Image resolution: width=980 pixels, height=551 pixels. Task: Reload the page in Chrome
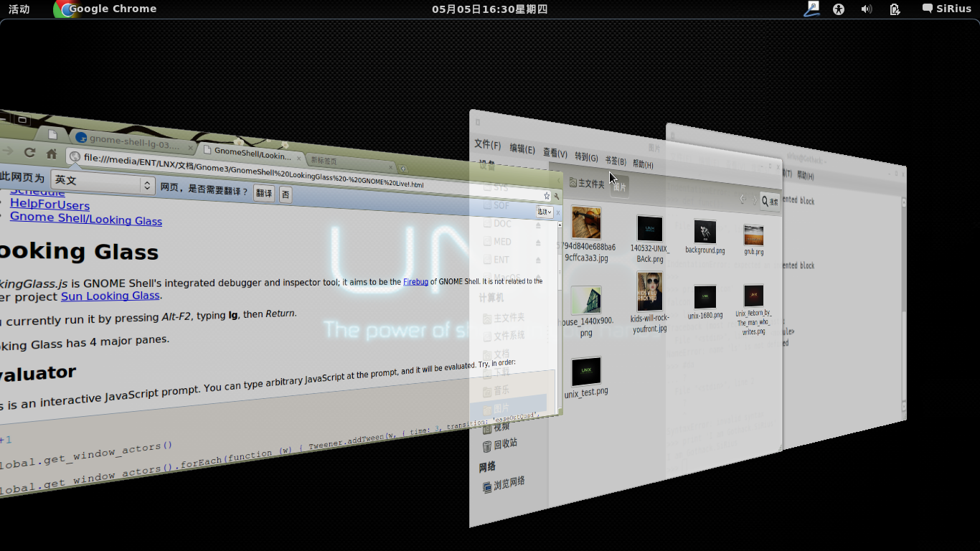[x=29, y=153]
